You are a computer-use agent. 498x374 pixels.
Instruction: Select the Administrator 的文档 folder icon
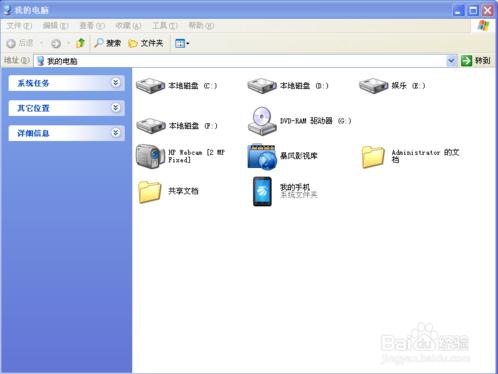[373, 157]
